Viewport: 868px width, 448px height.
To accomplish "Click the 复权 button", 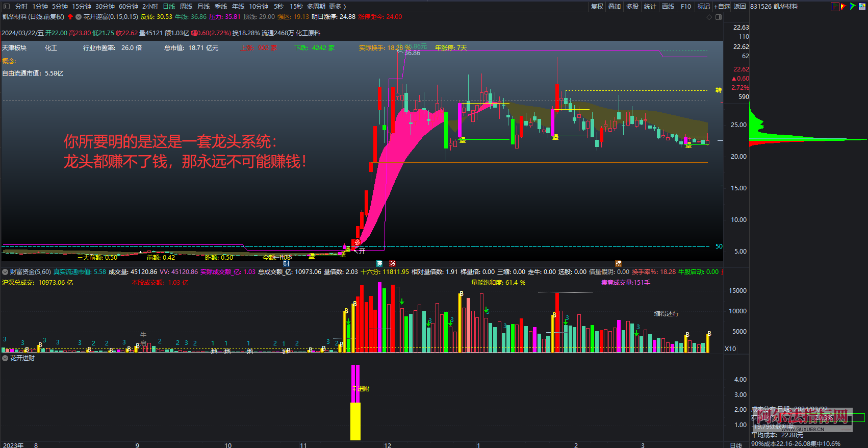I will click(597, 6).
